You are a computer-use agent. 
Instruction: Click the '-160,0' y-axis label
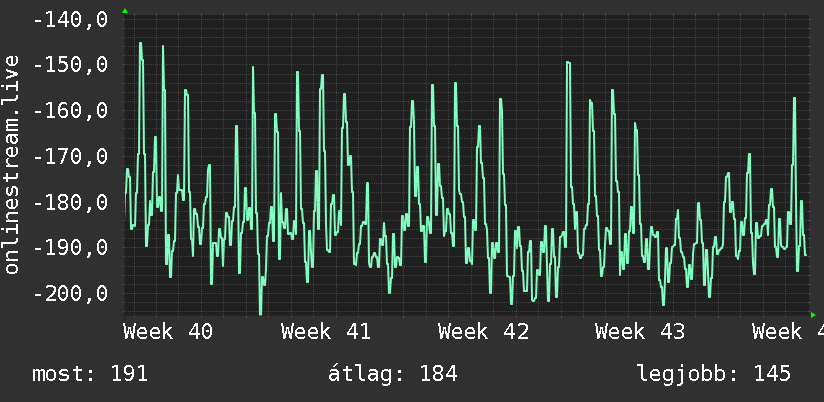[x=70, y=111]
